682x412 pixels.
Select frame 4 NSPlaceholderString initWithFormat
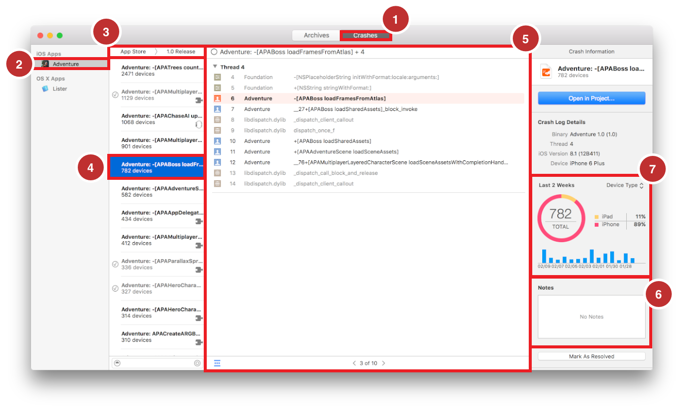368,77
